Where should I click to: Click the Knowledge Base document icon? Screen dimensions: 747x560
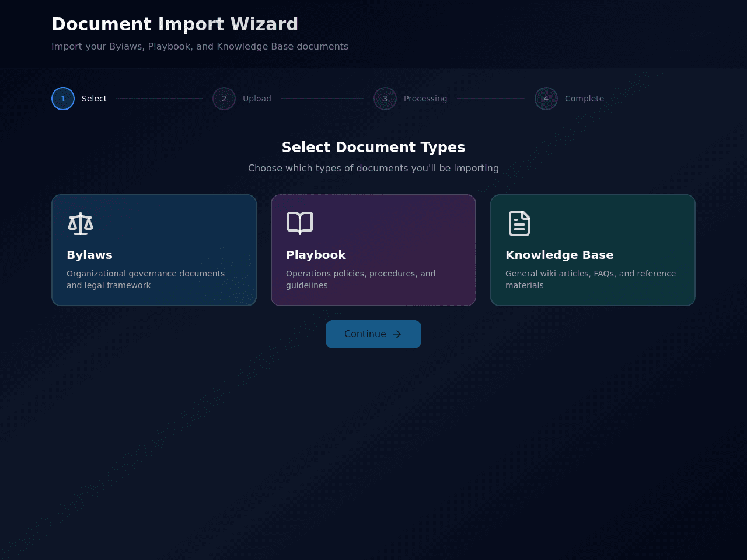519,223
